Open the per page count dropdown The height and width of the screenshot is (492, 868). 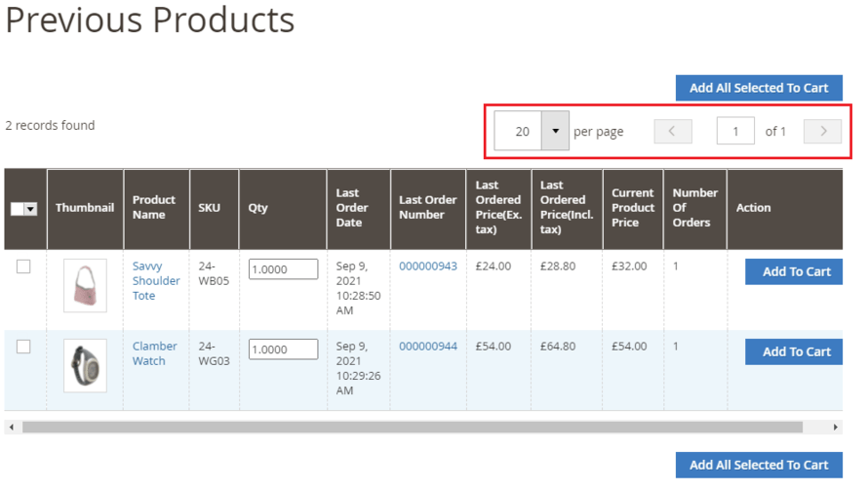click(555, 131)
